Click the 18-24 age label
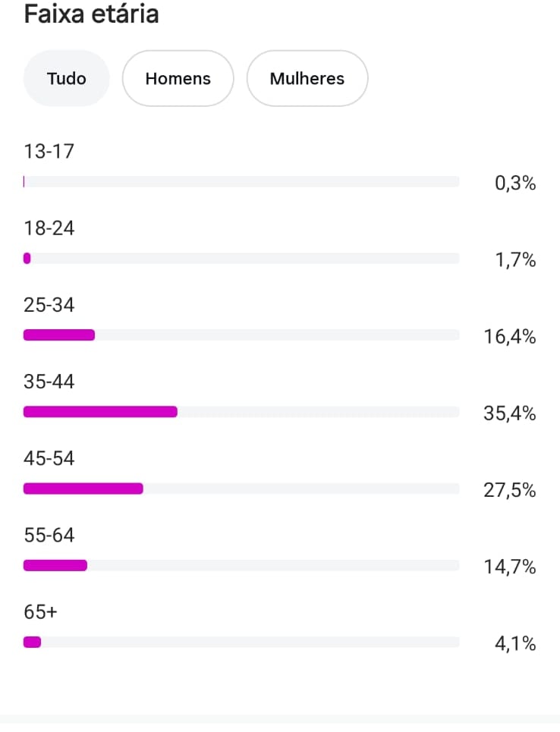The image size is (560, 732). click(49, 228)
